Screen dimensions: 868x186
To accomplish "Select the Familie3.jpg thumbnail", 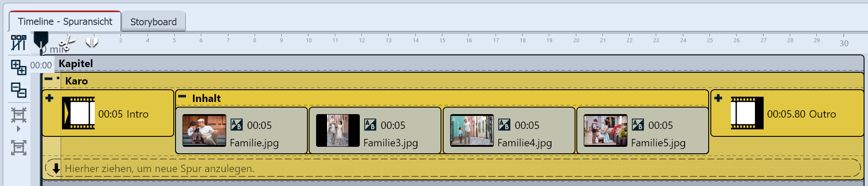I will point(338,130).
